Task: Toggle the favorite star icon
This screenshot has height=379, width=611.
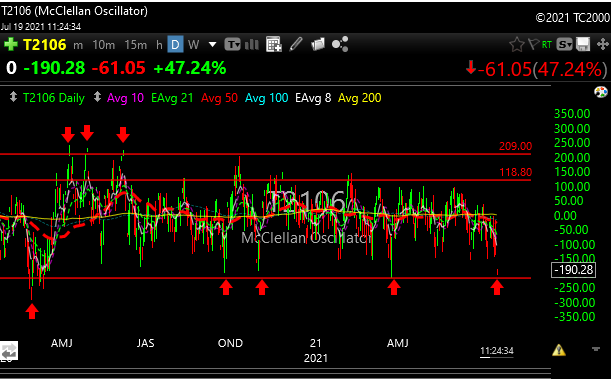Action: pyautogui.click(x=517, y=44)
